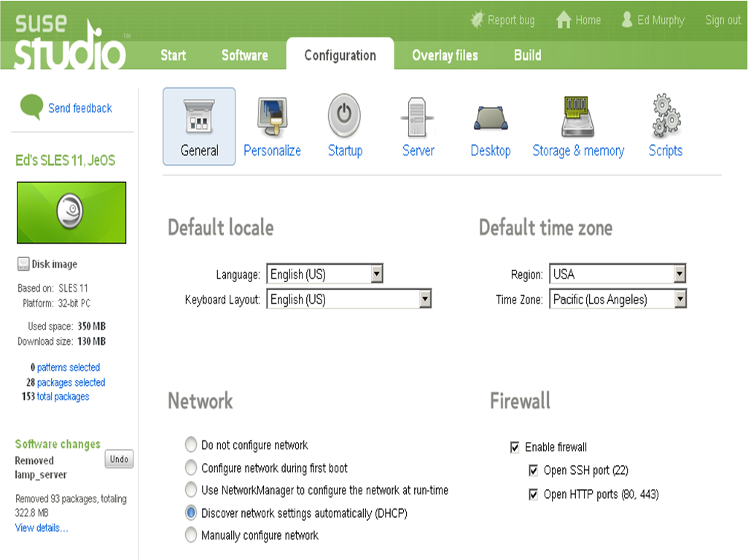Open the Startup power icon
This screenshot has height=560, width=748.
point(344,115)
